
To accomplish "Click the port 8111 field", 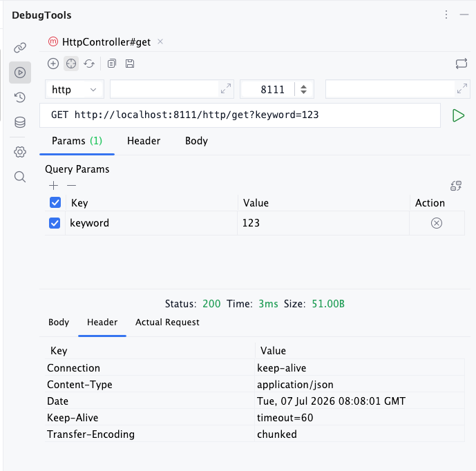I will 268,89.
